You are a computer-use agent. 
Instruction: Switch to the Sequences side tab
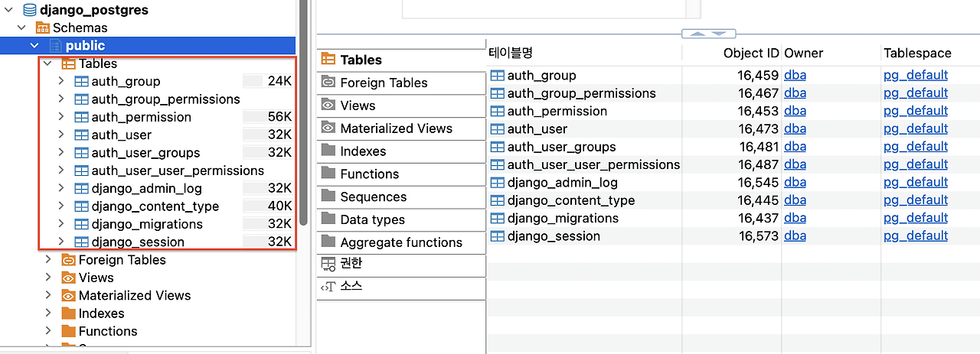click(400, 196)
